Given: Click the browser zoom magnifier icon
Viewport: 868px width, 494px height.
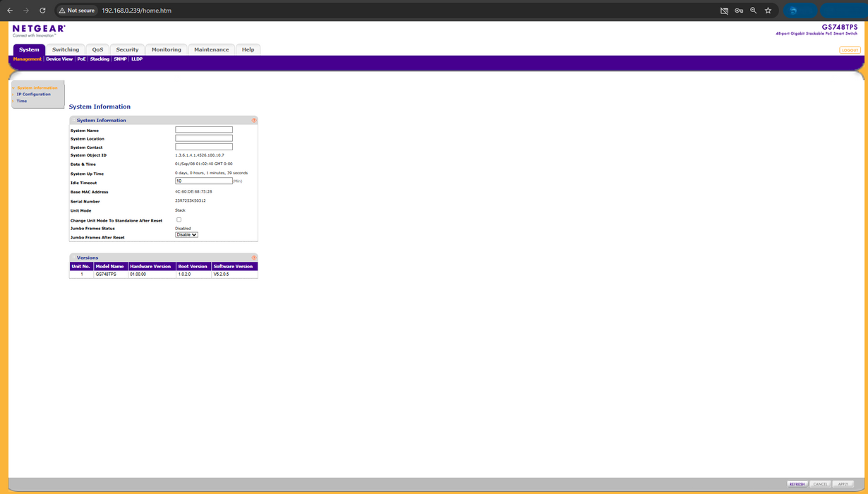Looking at the screenshot, I should point(753,11).
